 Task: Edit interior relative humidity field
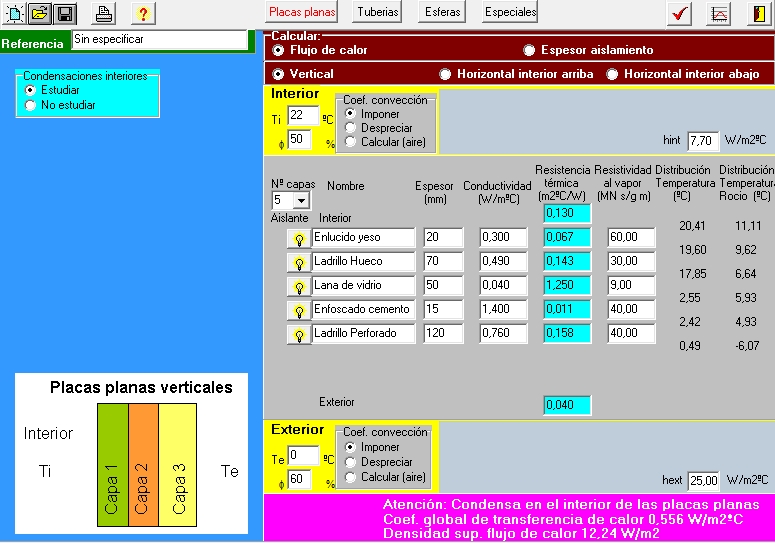point(300,139)
